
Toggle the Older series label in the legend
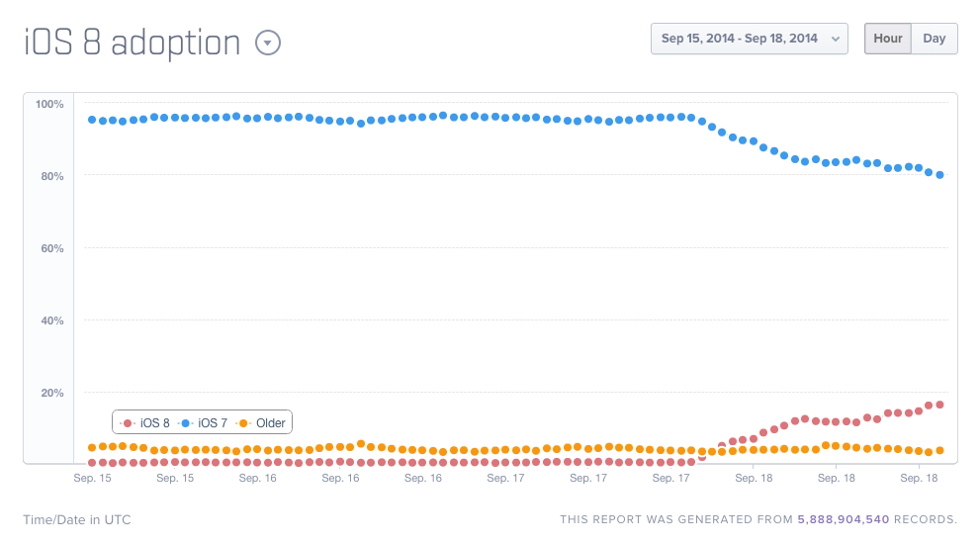point(270,423)
